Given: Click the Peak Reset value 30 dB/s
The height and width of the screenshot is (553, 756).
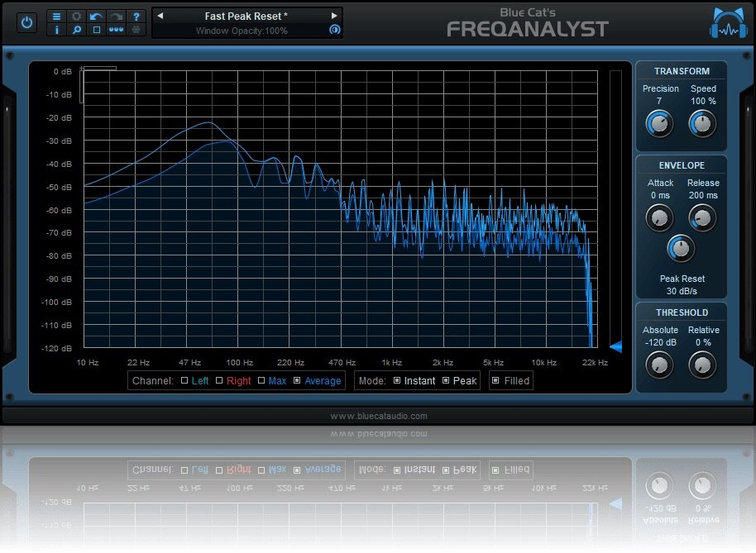Looking at the screenshot, I should point(682,292).
